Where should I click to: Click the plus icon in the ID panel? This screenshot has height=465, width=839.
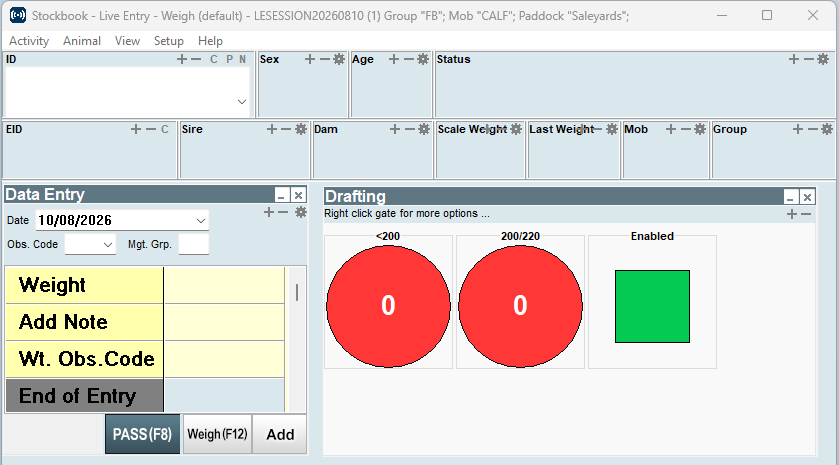point(182,59)
